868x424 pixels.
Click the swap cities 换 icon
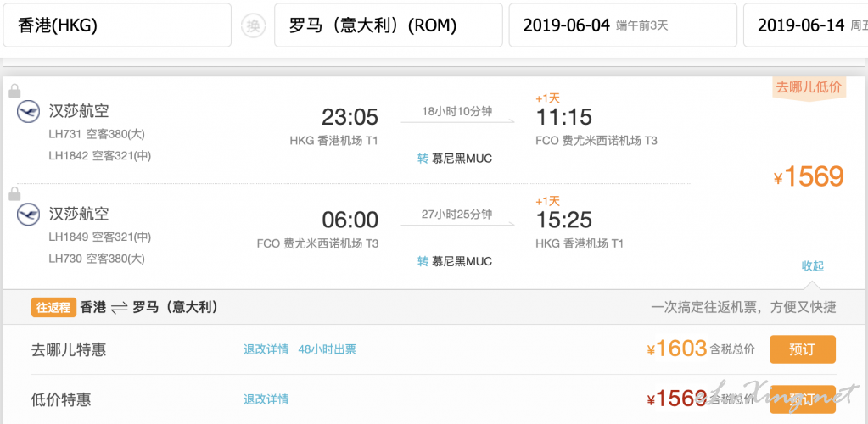(x=252, y=25)
